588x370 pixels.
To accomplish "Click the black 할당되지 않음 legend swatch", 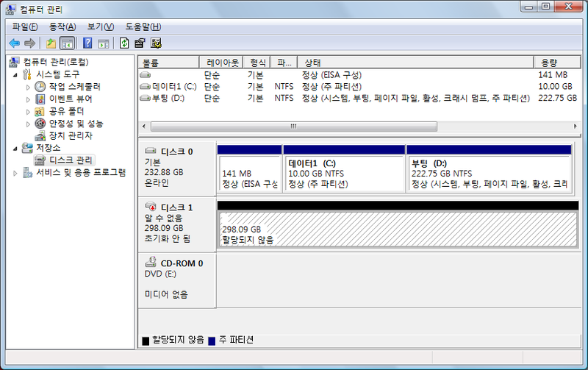I will click(146, 340).
